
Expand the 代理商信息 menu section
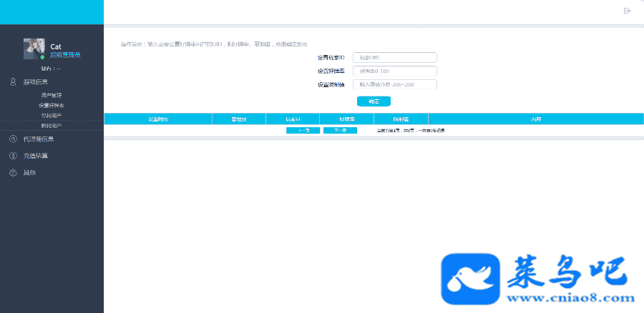(39, 139)
